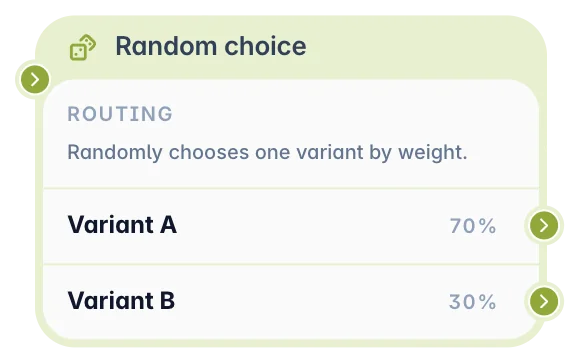Click Variant A output connector arrow
The width and height of the screenshot is (580, 363).
point(544,225)
